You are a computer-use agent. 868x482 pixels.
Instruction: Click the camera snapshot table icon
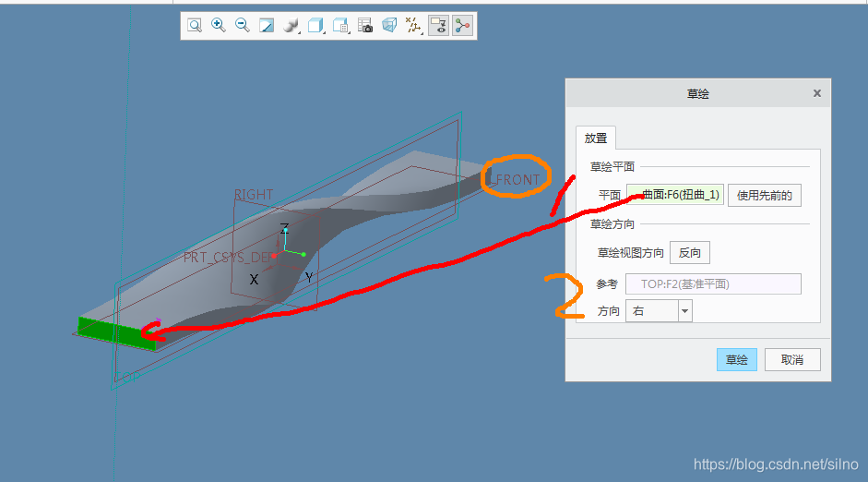pos(365,26)
